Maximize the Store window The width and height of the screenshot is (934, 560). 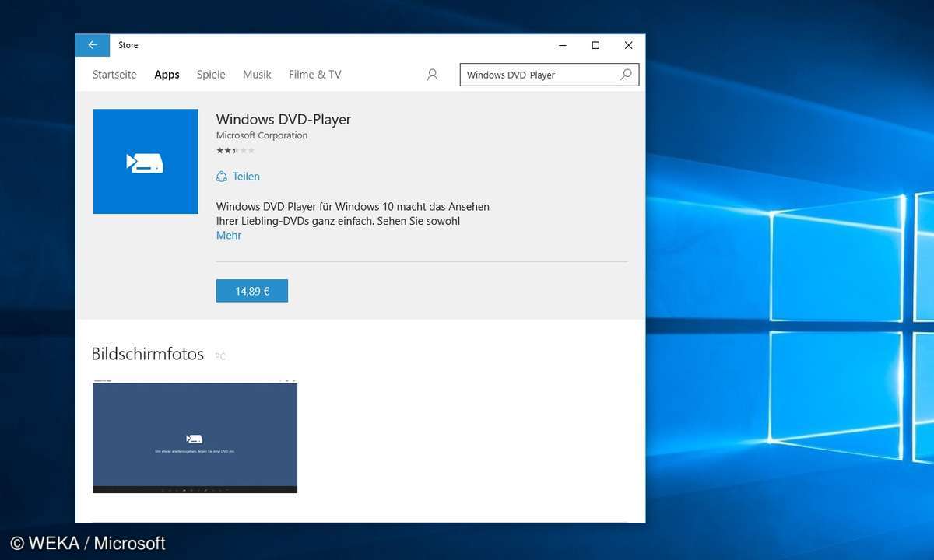(x=595, y=45)
